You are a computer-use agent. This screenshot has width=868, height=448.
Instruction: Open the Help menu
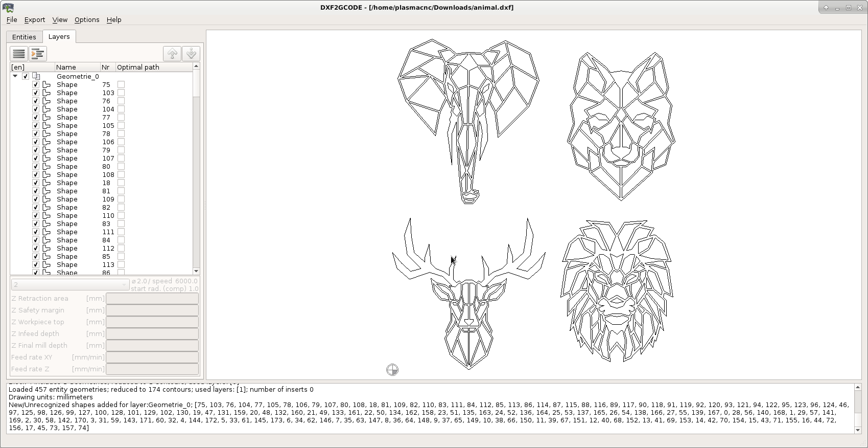point(114,19)
